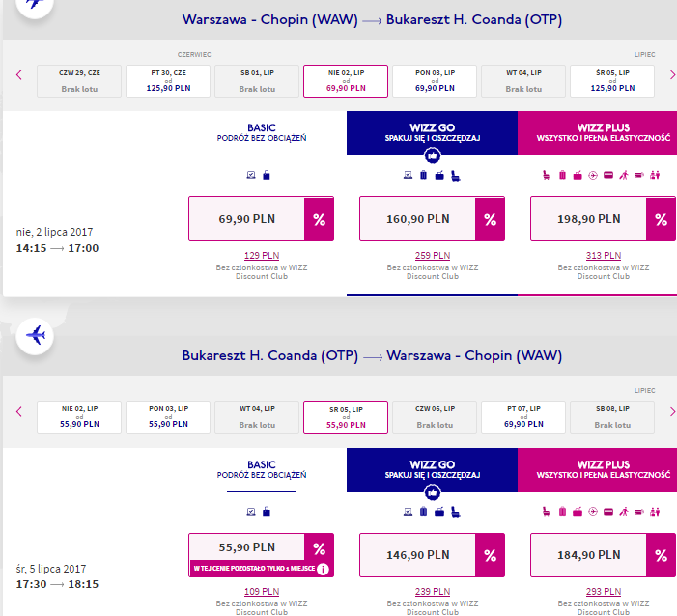Screen dimensions: 677x616
Task: Click percent icon on 198,90 PLN fare
Action: point(661,219)
